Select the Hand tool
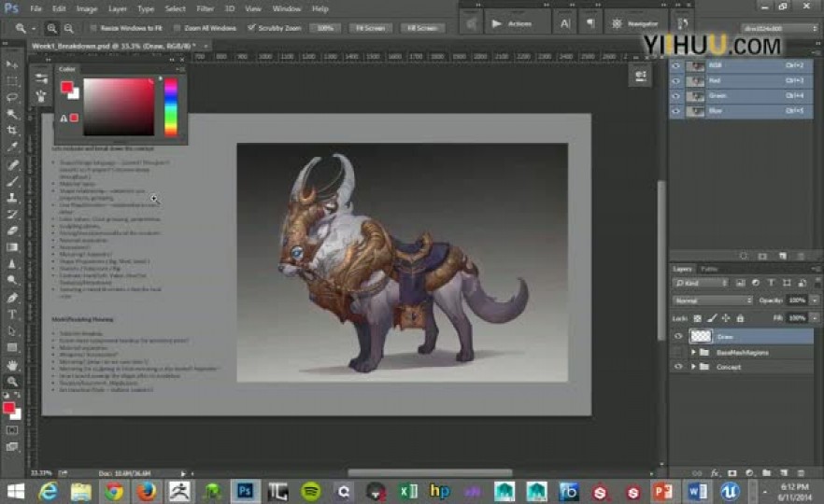 (x=11, y=365)
